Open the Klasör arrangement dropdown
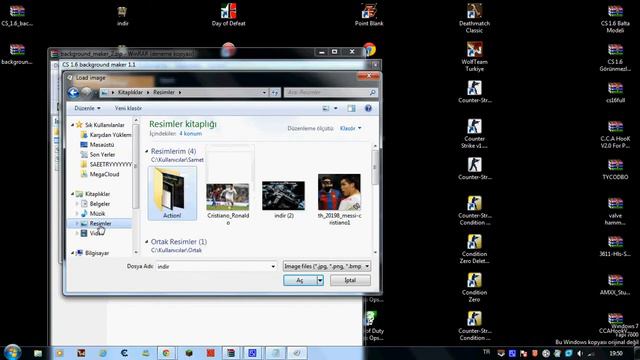The image size is (640, 360). pyautogui.click(x=351, y=128)
